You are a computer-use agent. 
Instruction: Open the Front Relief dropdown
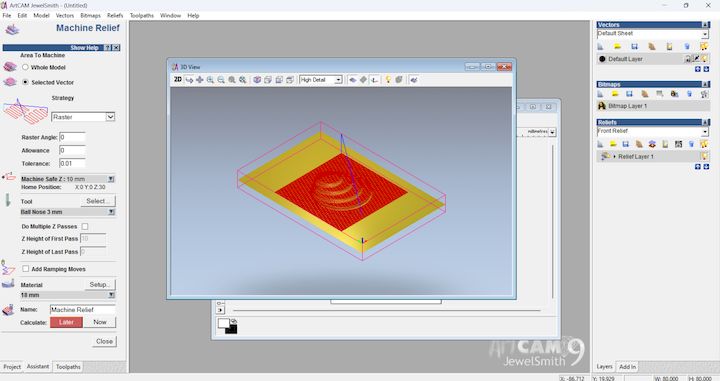coord(705,132)
